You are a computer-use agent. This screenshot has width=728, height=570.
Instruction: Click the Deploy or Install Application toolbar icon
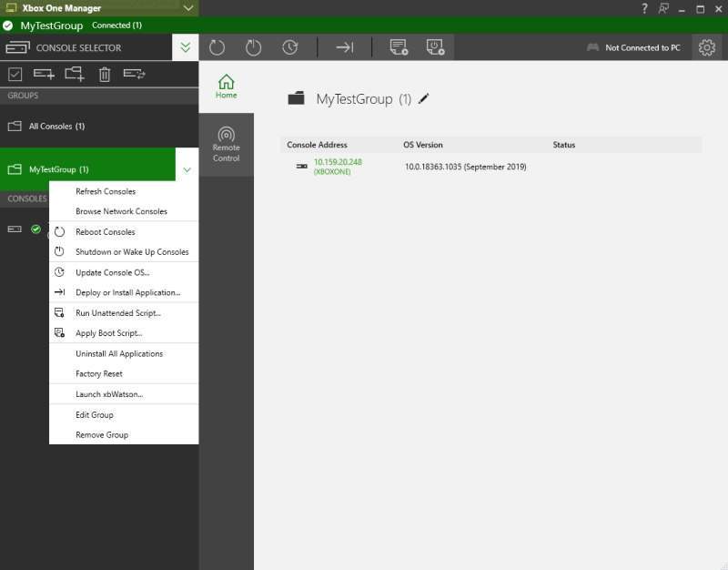345,47
